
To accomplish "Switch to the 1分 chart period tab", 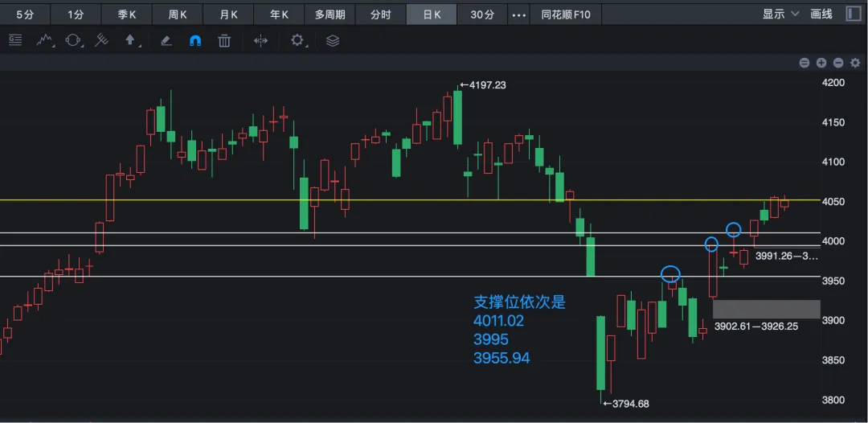I will point(76,14).
